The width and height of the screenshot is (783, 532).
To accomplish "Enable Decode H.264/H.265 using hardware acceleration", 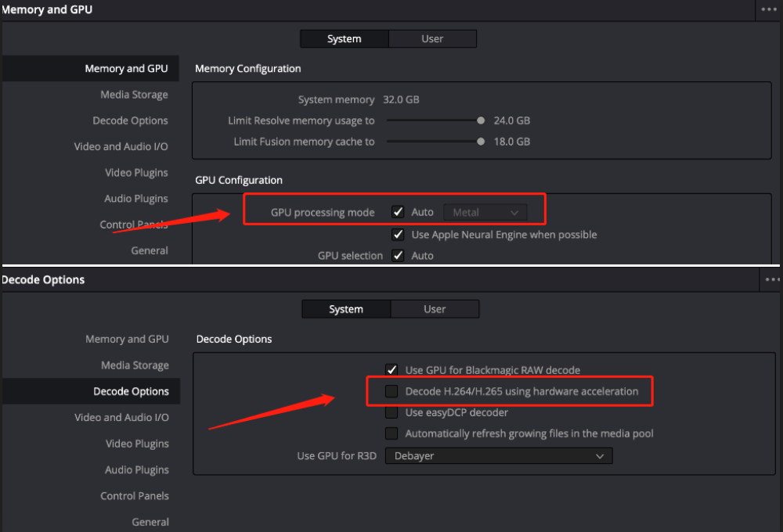I will point(391,391).
